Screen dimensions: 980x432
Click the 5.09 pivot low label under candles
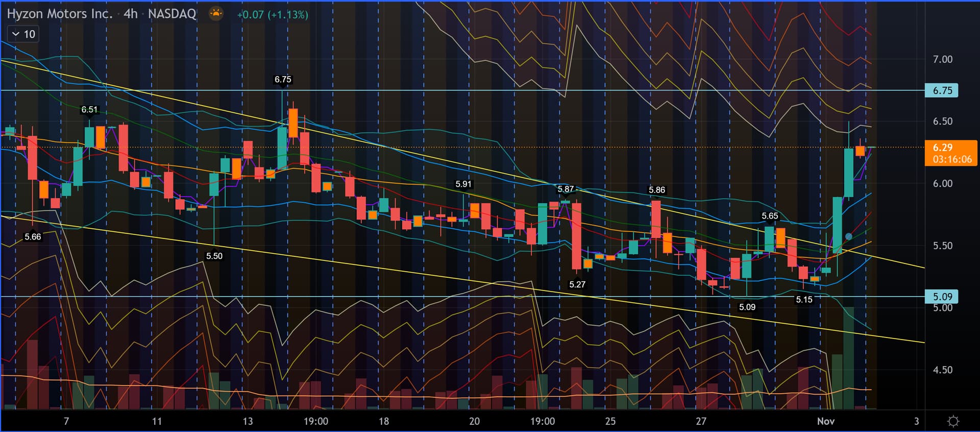(x=747, y=307)
